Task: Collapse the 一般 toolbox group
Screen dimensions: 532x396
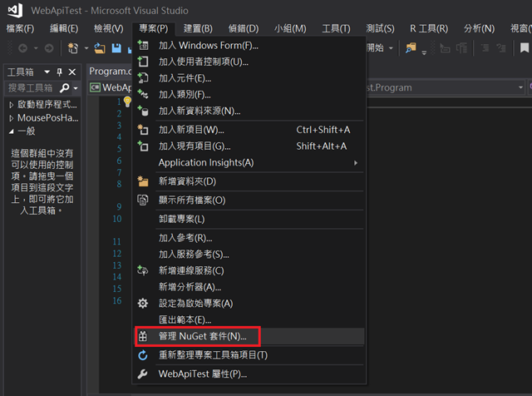Action: [x=12, y=131]
